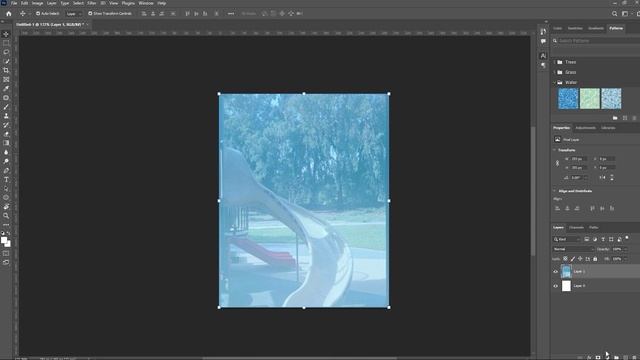The image size is (640, 360).
Task: Open the Window menu
Action: coord(146,3)
